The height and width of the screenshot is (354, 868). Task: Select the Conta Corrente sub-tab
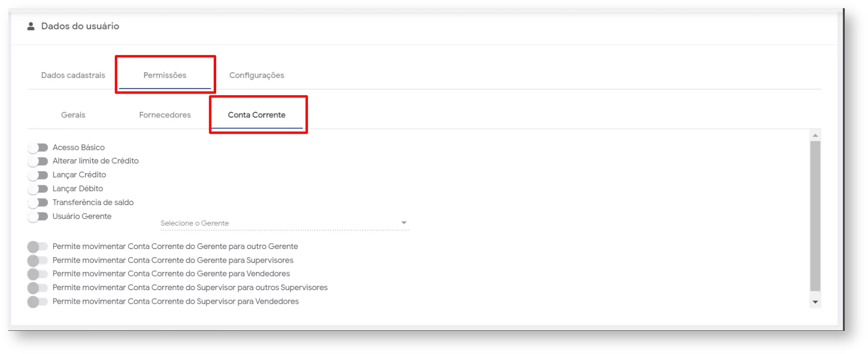pos(256,115)
